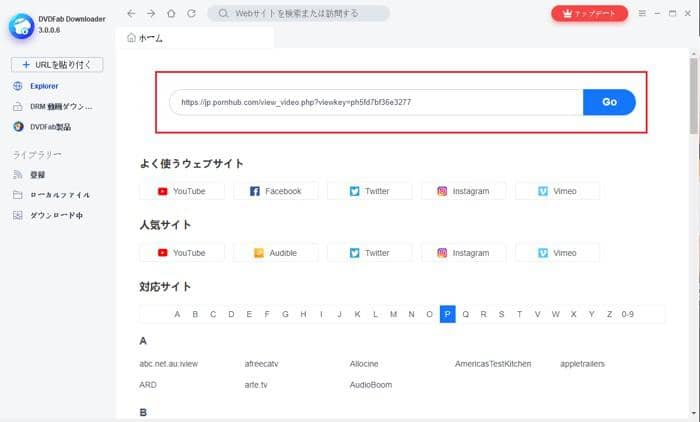
Task: Click the forward navigation arrow
Action: [x=150, y=14]
